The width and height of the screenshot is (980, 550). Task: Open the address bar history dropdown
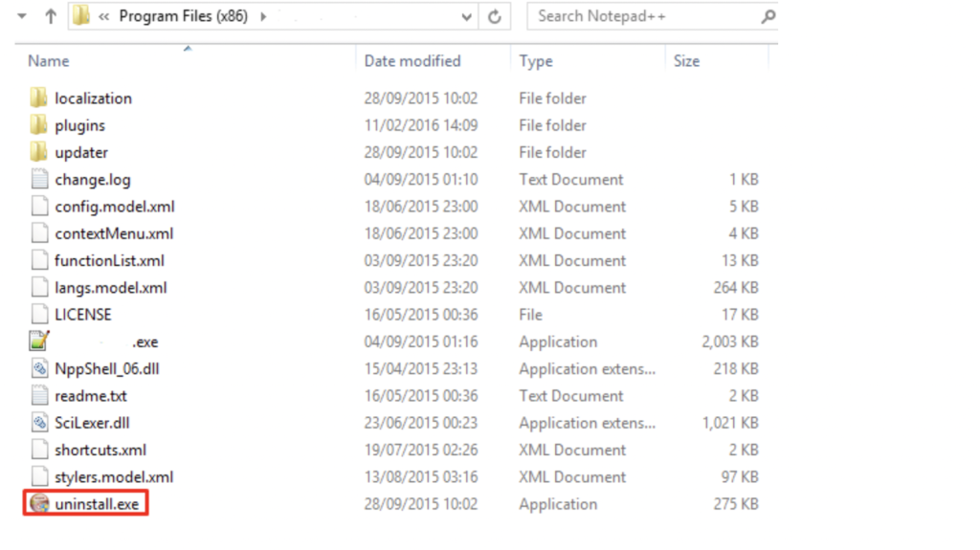pos(466,16)
